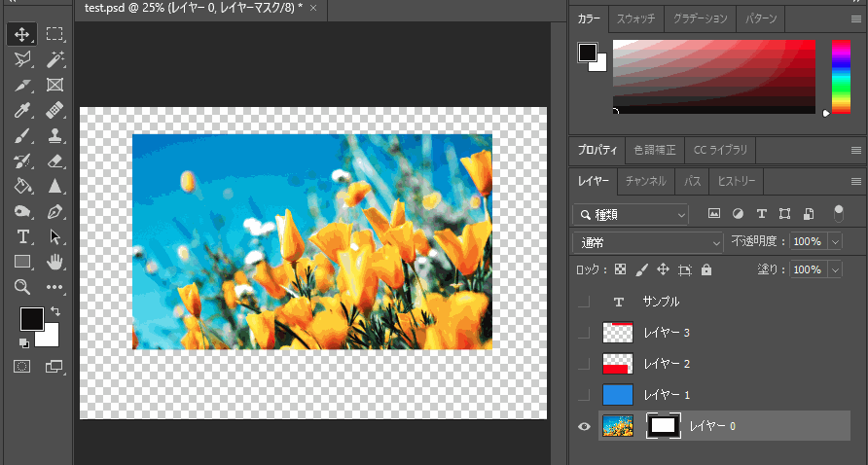Swap foreground and background colors
The image size is (868, 465).
[55, 311]
